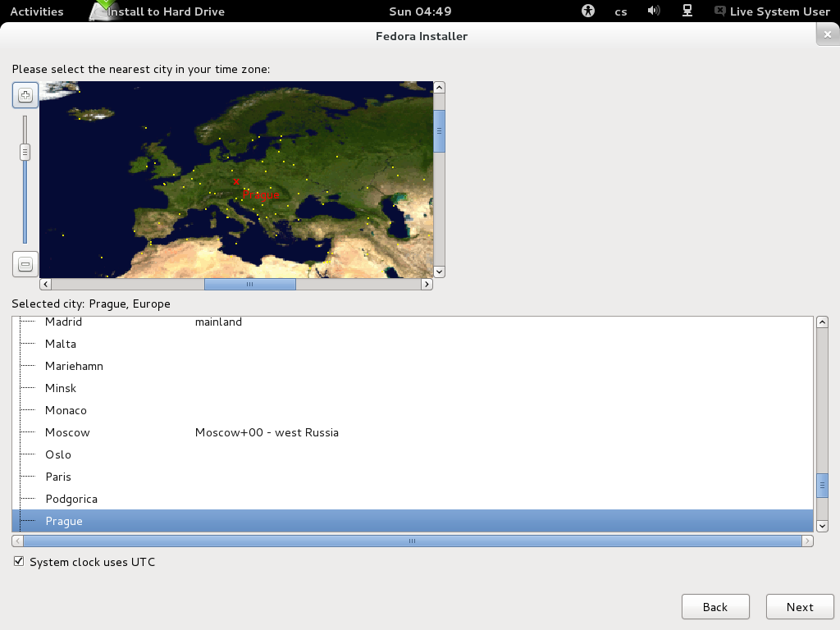Click the city list horizontal scrollbar thumb
This screenshot has height=630, width=840.
click(x=413, y=541)
